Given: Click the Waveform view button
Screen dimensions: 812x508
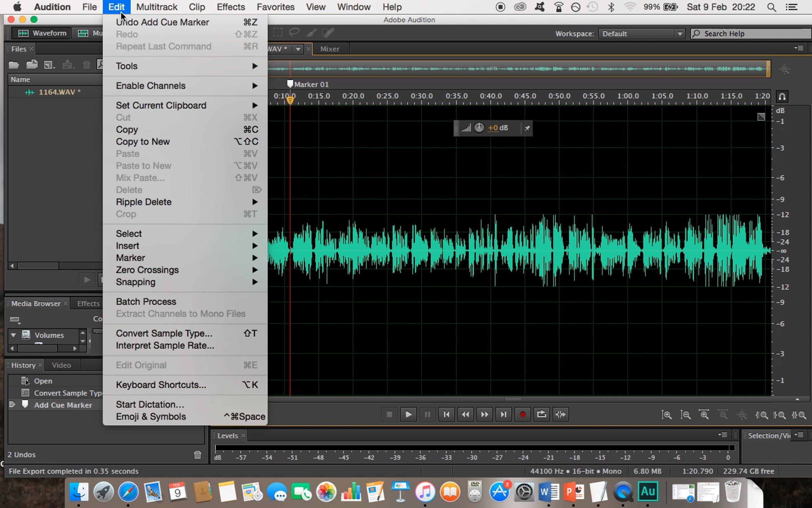Looking at the screenshot, I should click(x=42, y=33).
